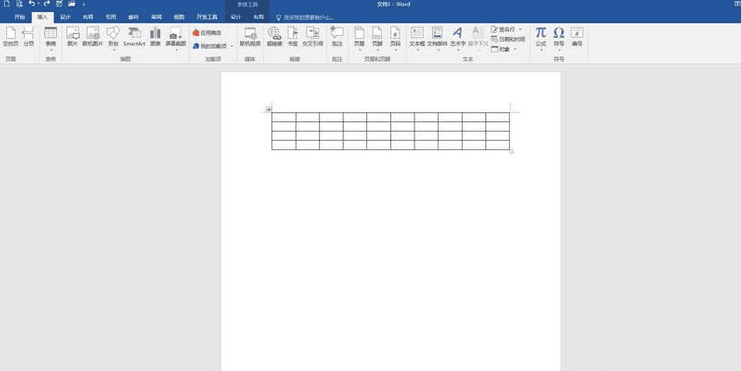Click the Chart icon in Illustrations group

click(x=155, y=37)
